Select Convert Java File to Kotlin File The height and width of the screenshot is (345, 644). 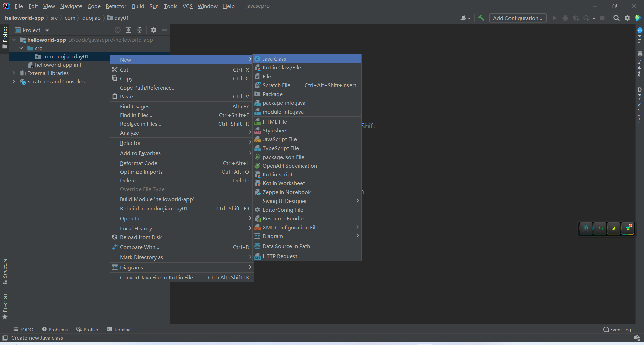click(x=182, y=278)
